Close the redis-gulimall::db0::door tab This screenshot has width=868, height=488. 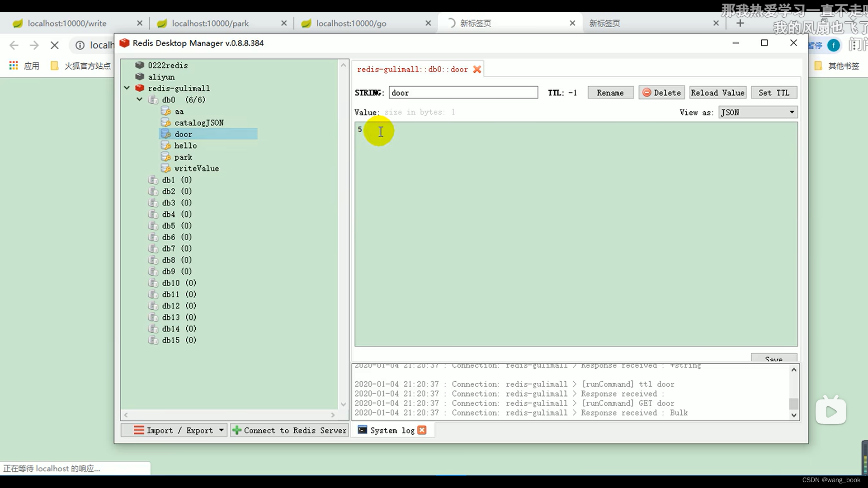tap(477, 69)
